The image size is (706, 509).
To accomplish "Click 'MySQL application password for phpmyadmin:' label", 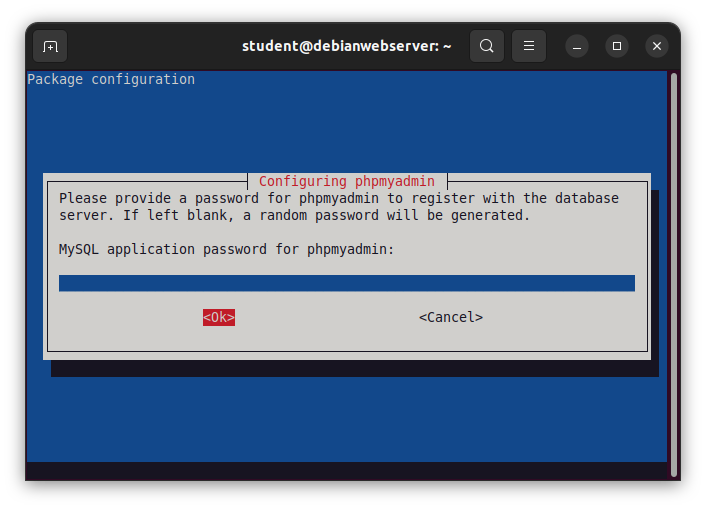I will coord(226,249).
